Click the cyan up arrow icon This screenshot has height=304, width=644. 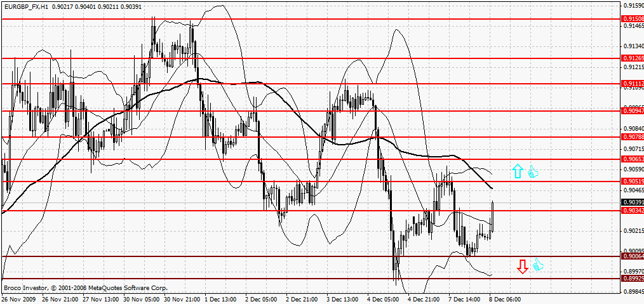[518, 171]
